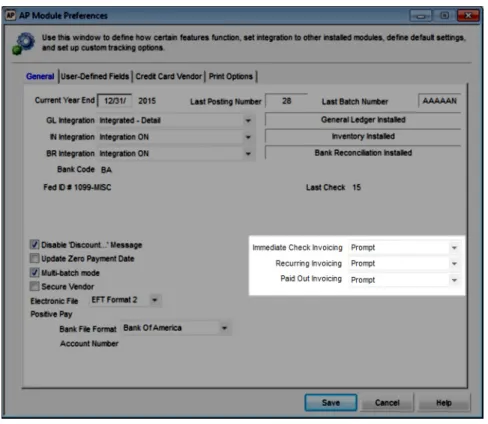This screenshot has width=488, height=424.
Task: Click the gear icon beside the description
Action: [x=23, y=43]
